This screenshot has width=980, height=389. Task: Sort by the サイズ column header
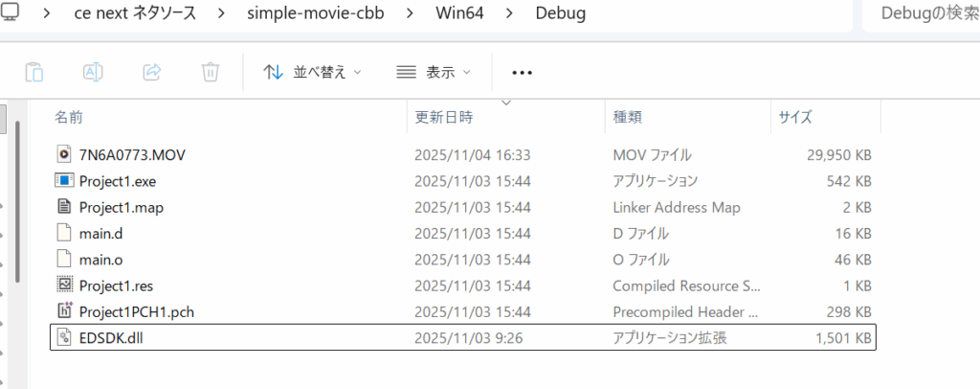click(x=795, y=118)
